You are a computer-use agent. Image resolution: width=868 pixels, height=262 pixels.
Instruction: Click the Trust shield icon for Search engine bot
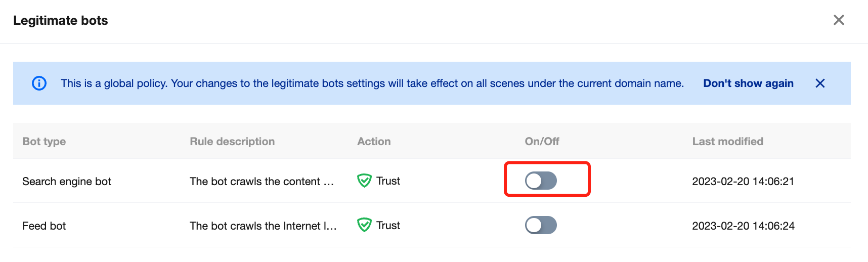(364, 181)
